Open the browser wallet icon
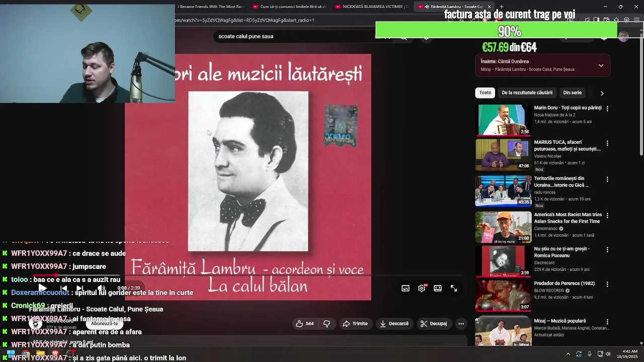This screenshot has height=362, width=644. point(606,20)
